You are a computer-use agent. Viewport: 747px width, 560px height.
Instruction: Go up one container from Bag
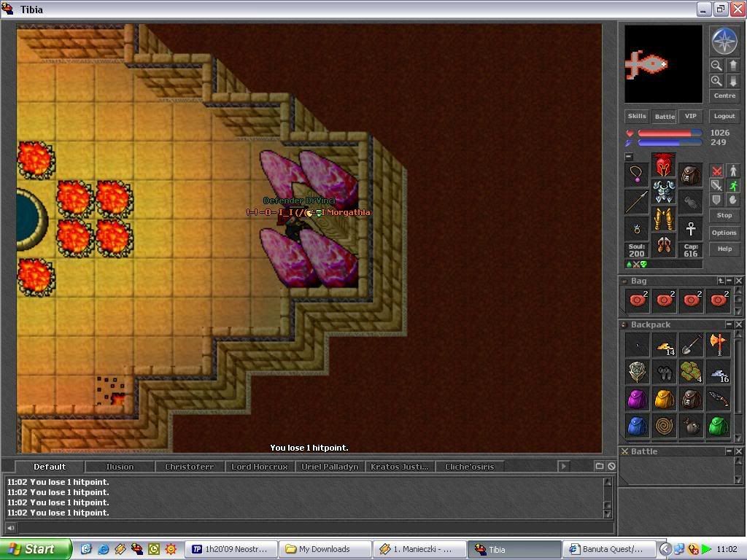click(720, 281)
